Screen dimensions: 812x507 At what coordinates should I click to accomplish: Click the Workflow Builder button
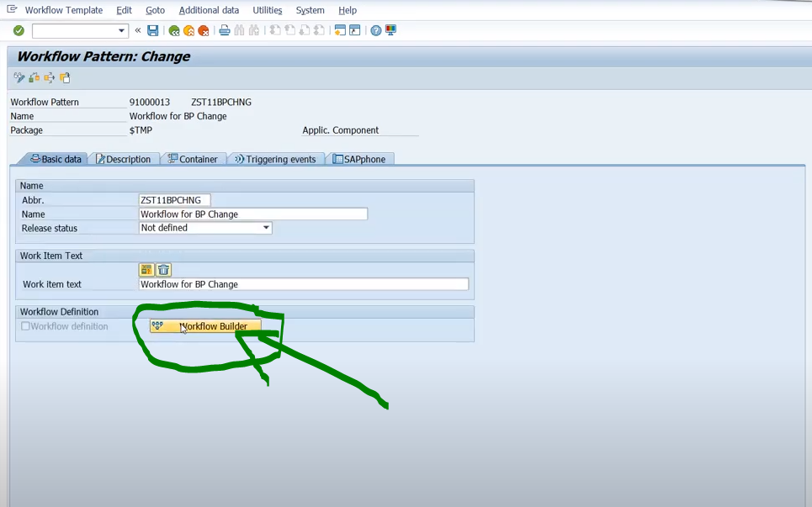tap(205, 326)
